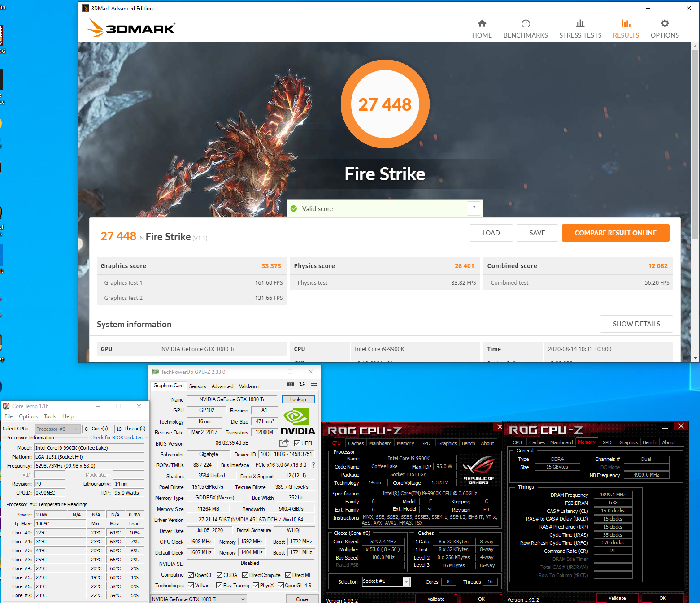
Task: Open File menu in Core Temp
Action: point(9,416)
